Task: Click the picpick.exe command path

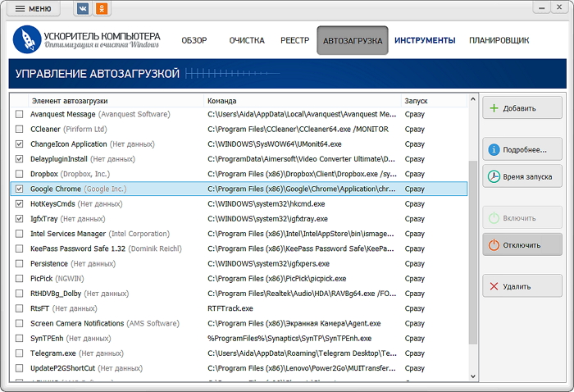Action: pos(277,279)
